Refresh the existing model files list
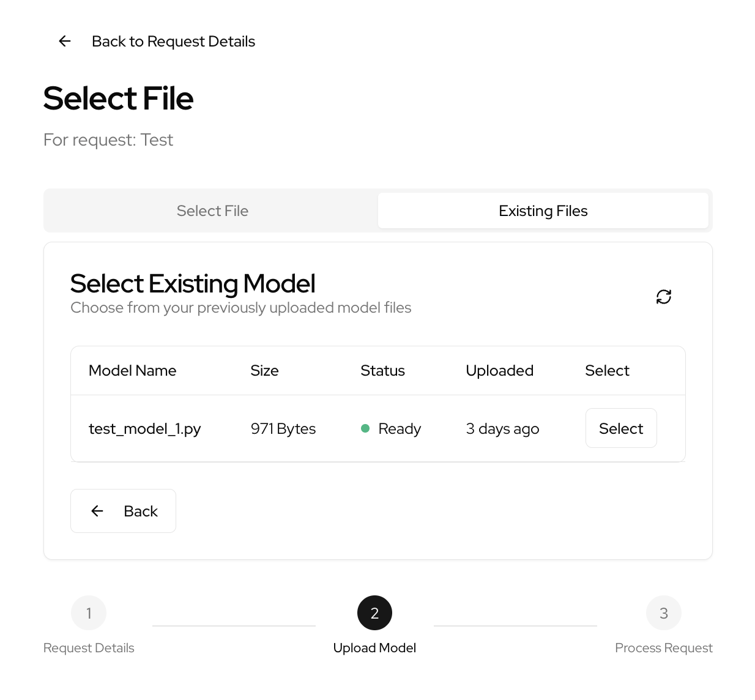Screen dimensions: 755x700 point(663,297)
